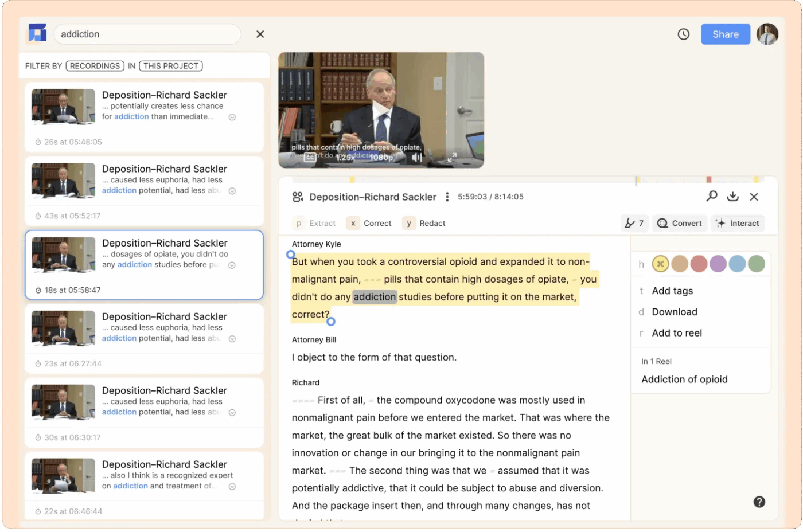The height and width of the screenshot is (532, 803).
Task: Play the deposition video
Action: (x=381, y=110)
